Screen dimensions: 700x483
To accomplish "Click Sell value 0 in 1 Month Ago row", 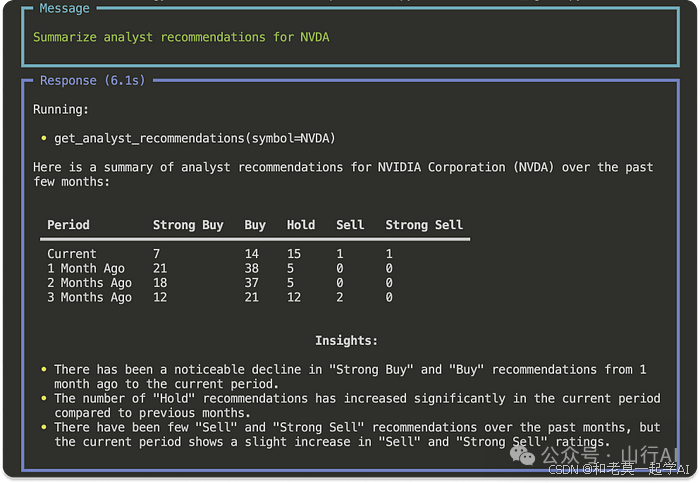I will point(340,268).
